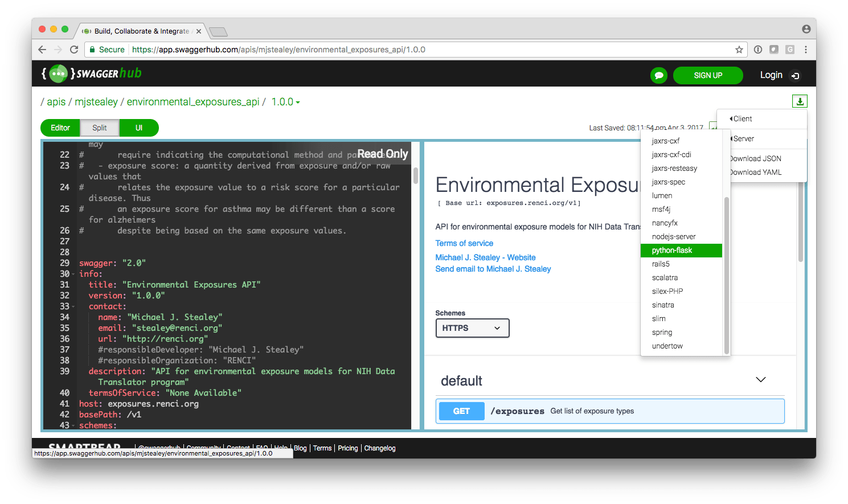Open the Terms of service link

(x=464, y=243)
